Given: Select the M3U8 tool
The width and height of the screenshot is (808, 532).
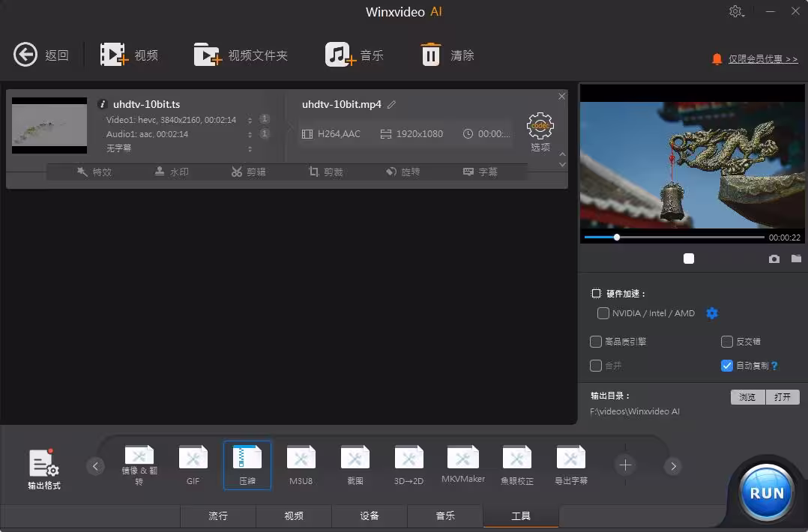Looking at the screenshot, I should [301, 465].
